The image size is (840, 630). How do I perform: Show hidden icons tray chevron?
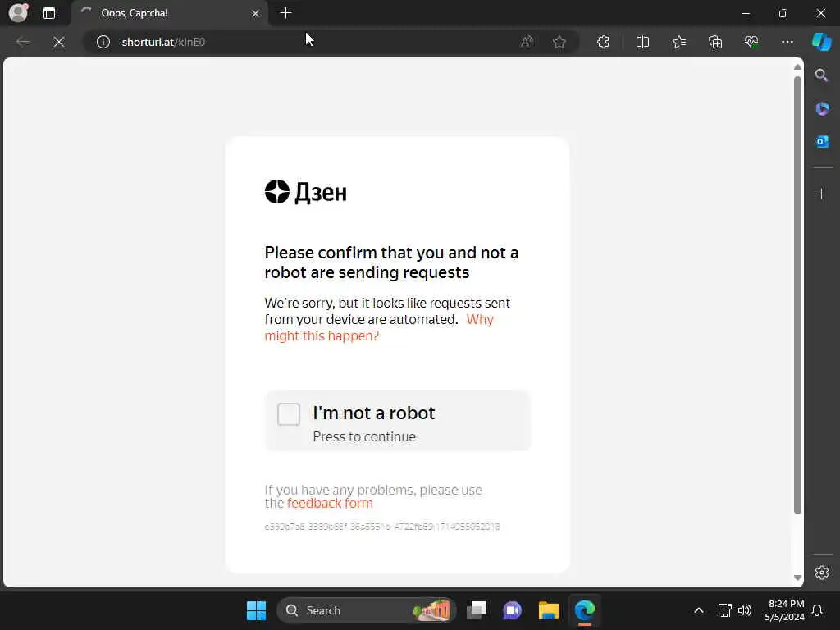(699, 610)
